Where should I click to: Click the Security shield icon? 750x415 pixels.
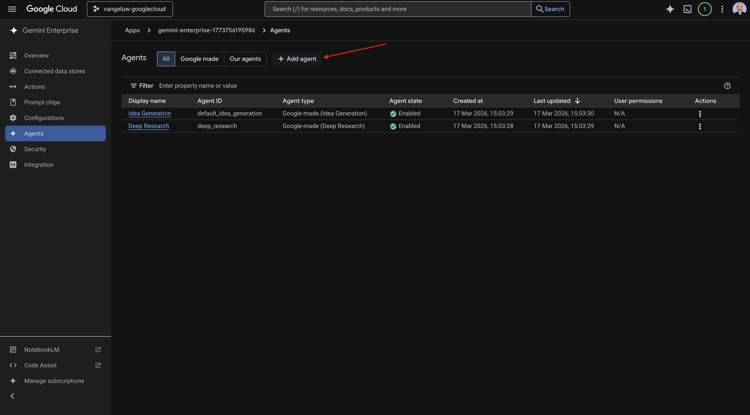click(x=13, y=149)
